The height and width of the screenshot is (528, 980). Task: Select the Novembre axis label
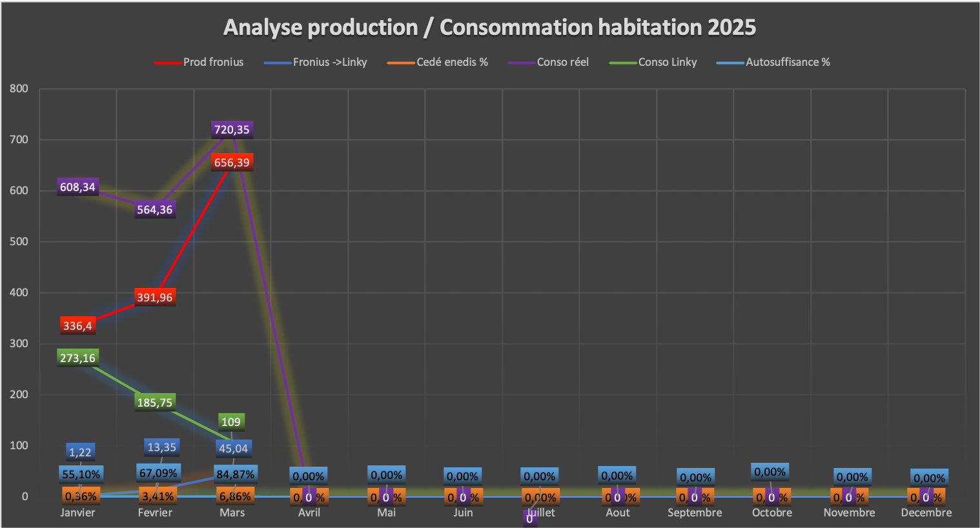[x=850, y=513]
